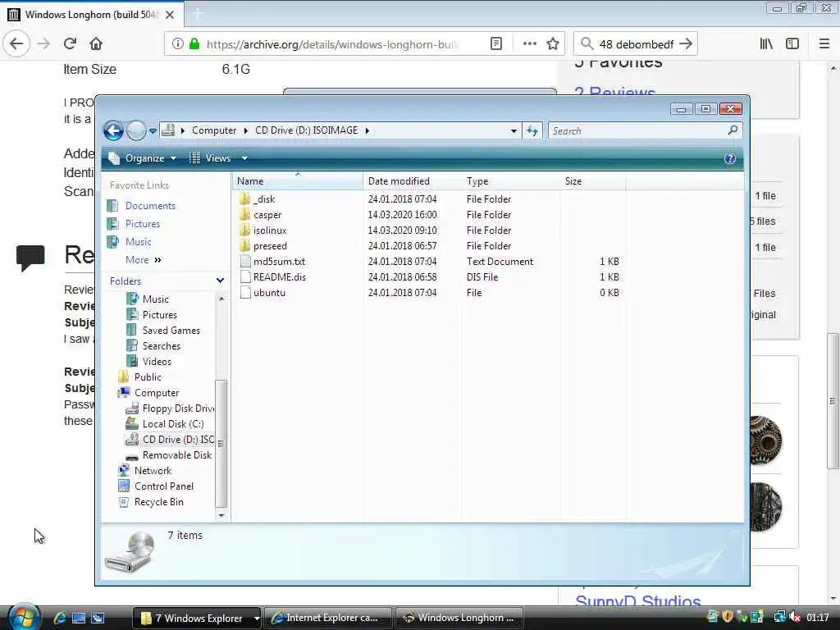Click the volume muted tray icon
This screenshot has height=630, width=840.
pyautogui.click(x=794, y=617)
